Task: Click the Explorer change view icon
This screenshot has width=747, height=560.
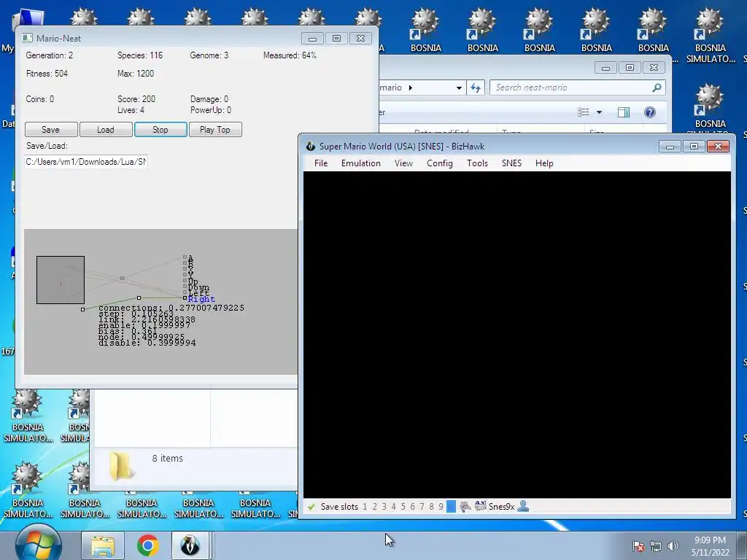Action: pos(584,112)
